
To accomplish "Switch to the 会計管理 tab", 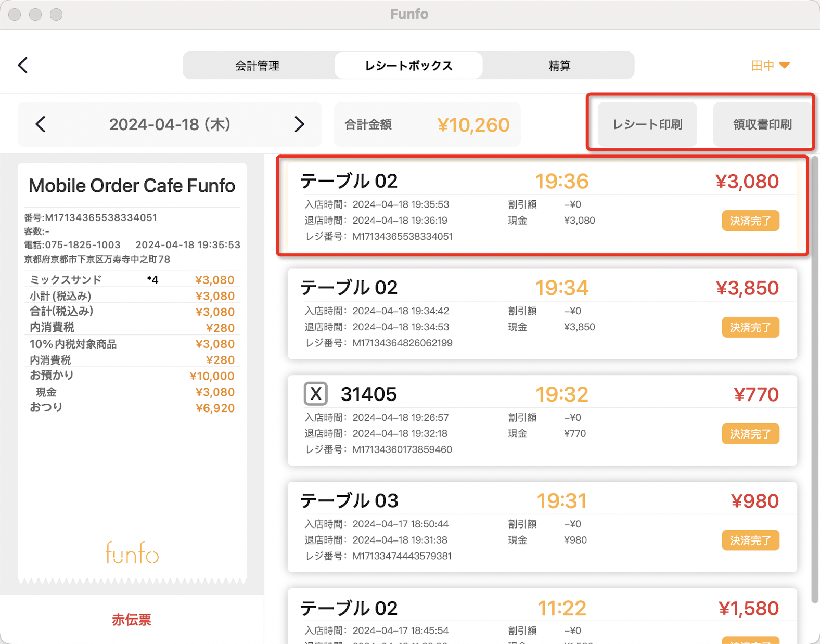I will [258, 66].
